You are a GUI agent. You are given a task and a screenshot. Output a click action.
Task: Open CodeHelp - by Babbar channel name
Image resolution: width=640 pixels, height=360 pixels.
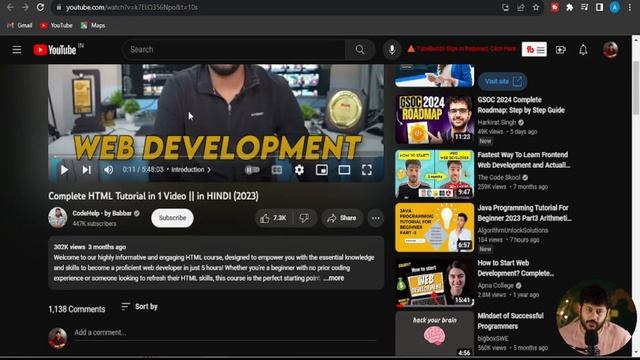pos(102,213)
